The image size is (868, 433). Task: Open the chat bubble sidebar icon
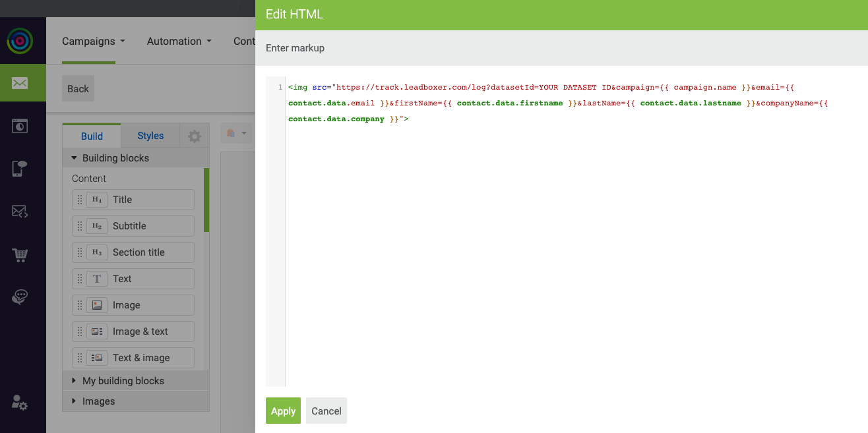click(x=20, y=297)
